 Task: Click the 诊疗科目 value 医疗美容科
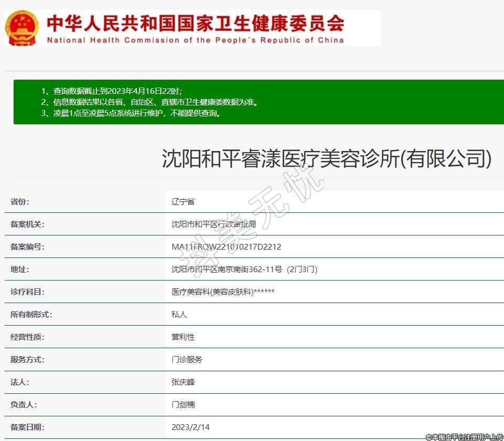click(x=223, y=292)
